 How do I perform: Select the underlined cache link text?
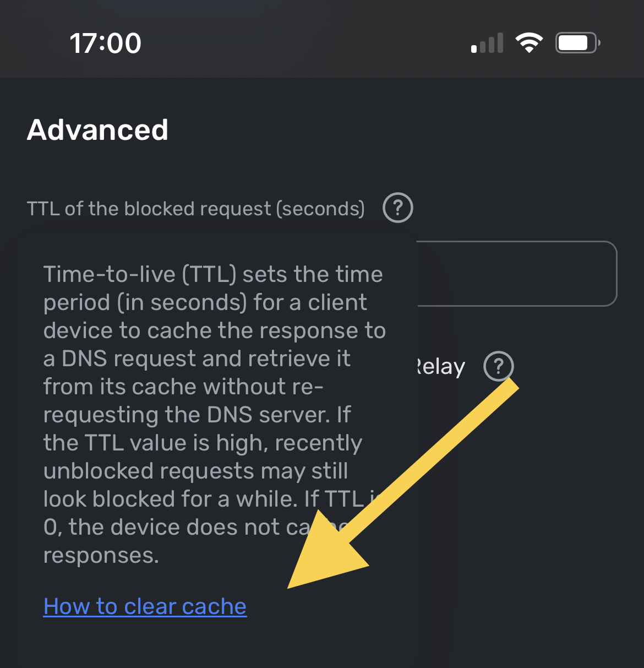click(x=145, y=606)
